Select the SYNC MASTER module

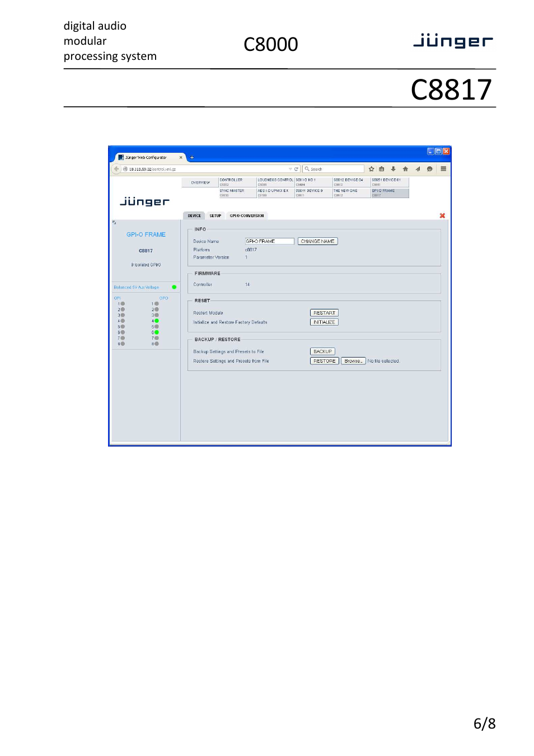point(237,193)
